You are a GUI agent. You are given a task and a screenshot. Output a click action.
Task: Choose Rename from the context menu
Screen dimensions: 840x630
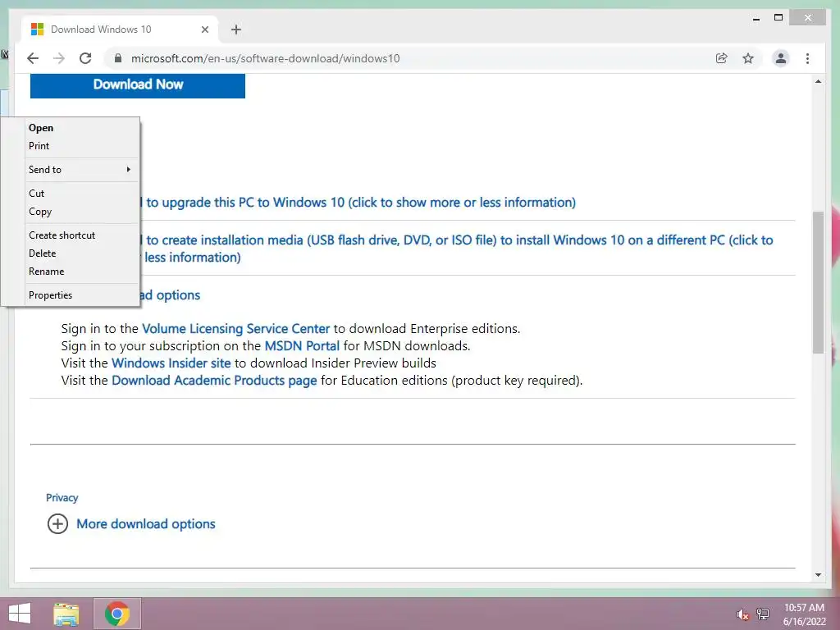coord(82,272)
